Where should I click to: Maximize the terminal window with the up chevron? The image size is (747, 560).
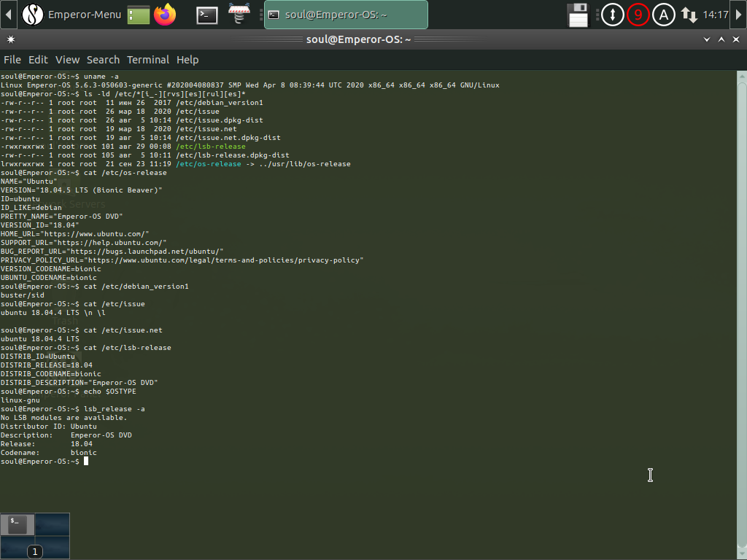click(x=721, y=39)
